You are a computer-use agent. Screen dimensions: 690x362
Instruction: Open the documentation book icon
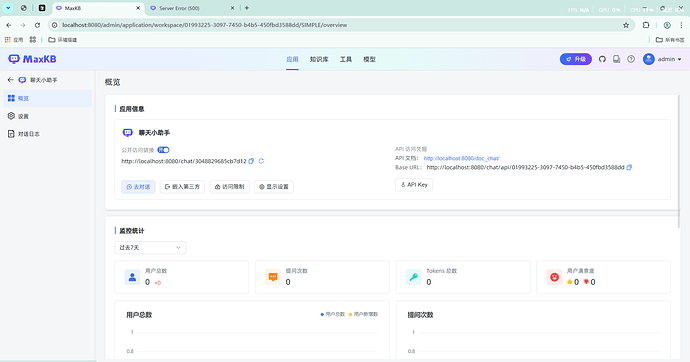[x=617, y=59]
